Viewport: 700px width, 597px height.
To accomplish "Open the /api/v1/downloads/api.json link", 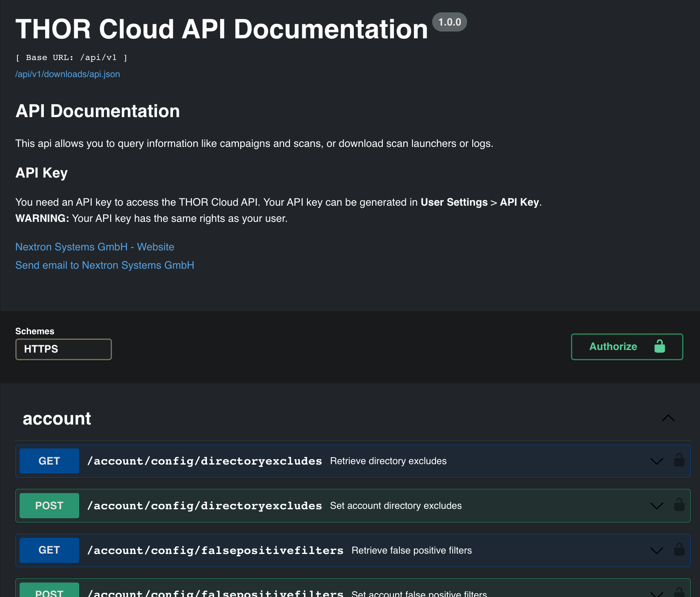I will pos(68,74).
